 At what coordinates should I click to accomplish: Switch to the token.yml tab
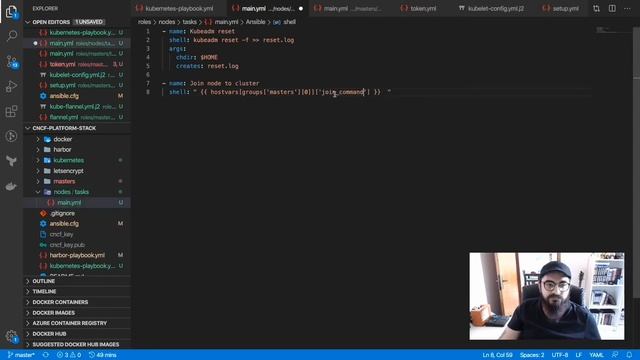(x=418, y=8)
